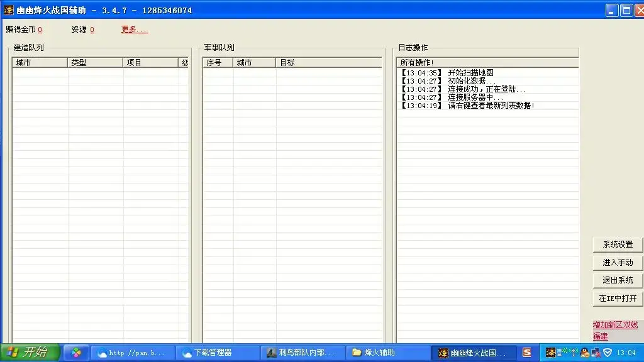Click the wireless antenna signal tray icon

pyautogui.click(x=574, y=352)
